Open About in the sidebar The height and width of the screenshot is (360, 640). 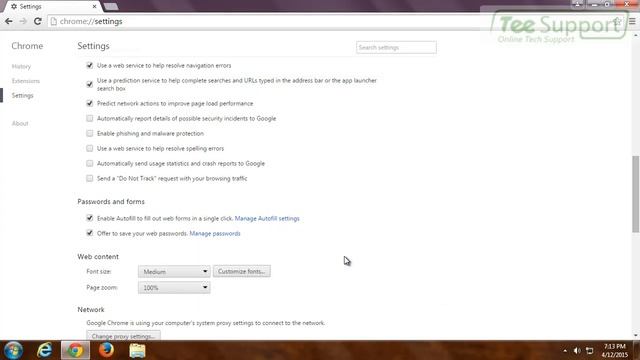[20, 123]
